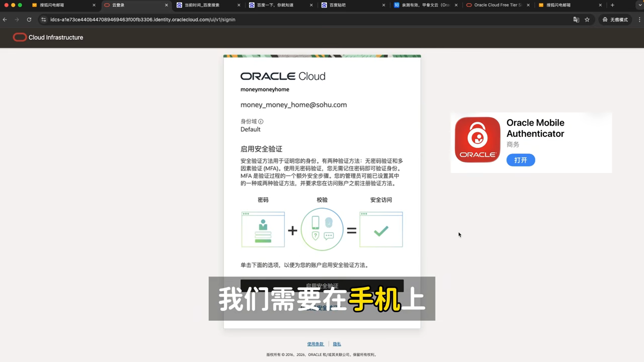The width and height of the screenshot is (644, 362).
Task: Open a new browser tab
Action: [612, 5]
